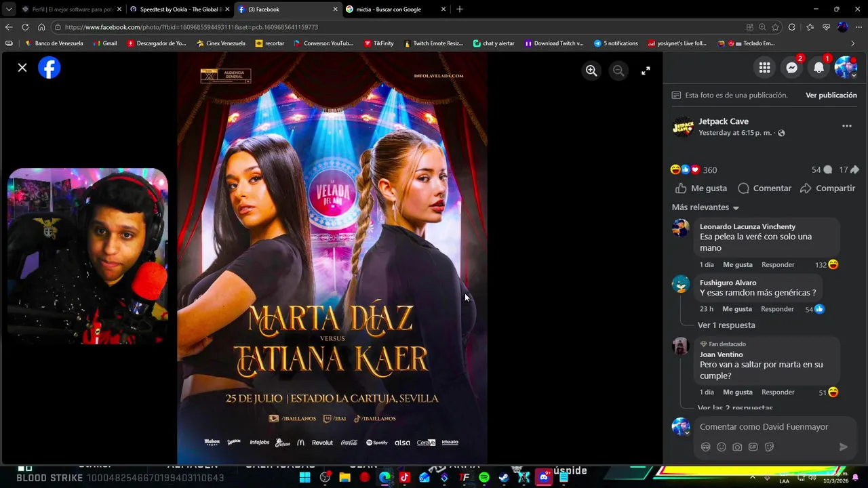
Task: Open Steam from the taskbar
Action: point(504,477)
